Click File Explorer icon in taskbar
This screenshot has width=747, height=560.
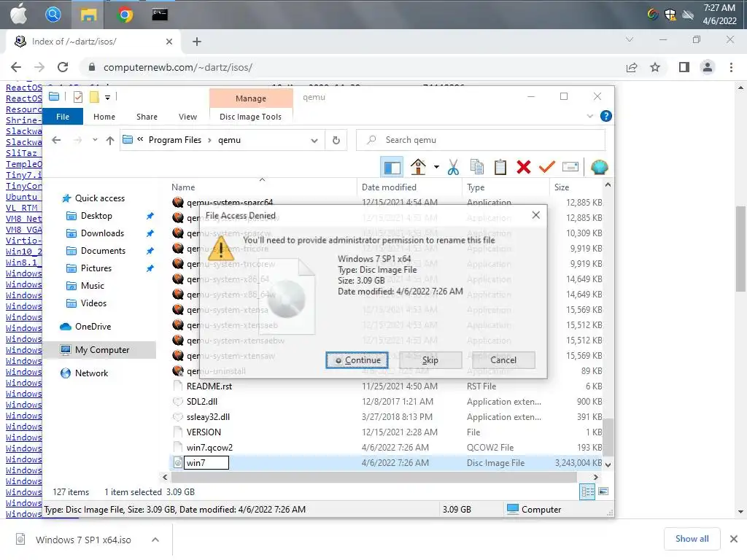pyautogui.click(x=88, y=15)
